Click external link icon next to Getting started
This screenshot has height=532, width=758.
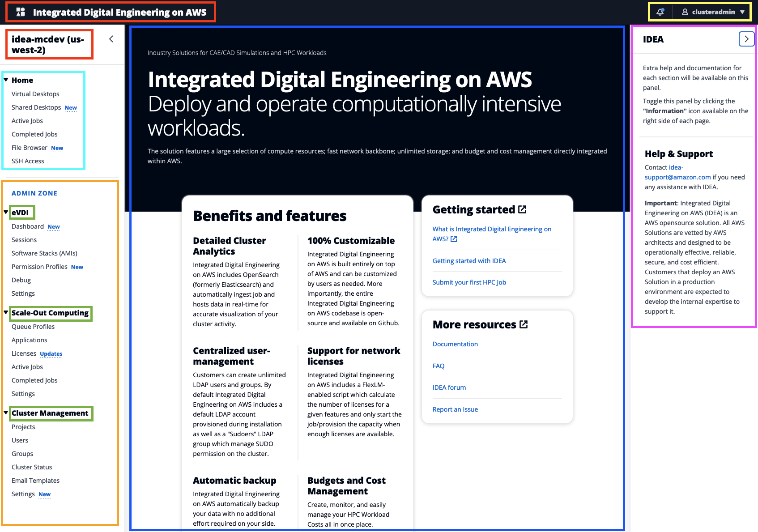click(522, 209)
